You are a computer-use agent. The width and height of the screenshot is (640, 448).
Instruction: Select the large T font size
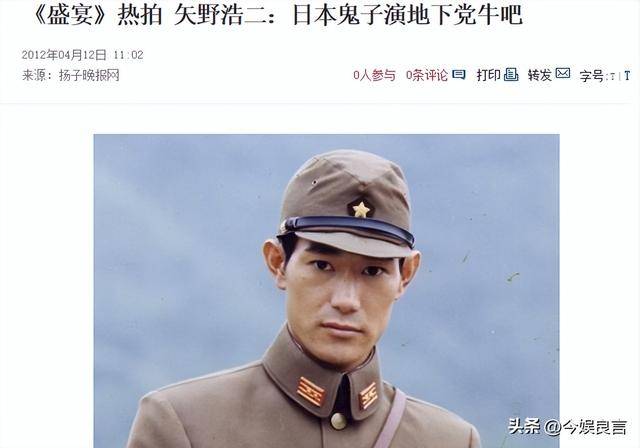point(627,75)
